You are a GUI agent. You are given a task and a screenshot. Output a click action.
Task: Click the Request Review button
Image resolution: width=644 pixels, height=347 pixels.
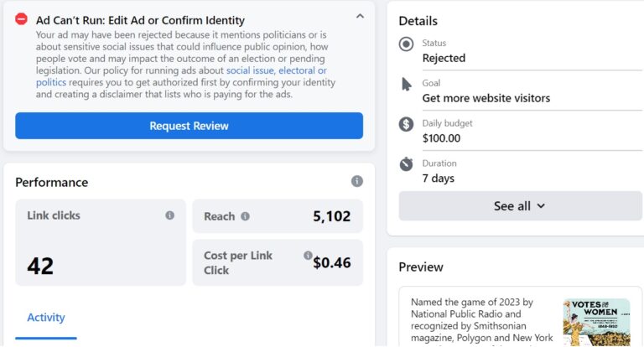pos(189,126)
